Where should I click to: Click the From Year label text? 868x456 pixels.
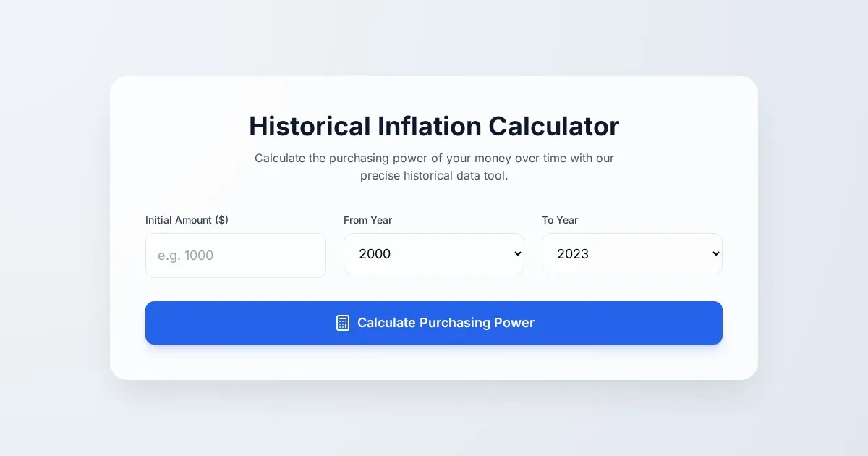(x=367, y=220)
